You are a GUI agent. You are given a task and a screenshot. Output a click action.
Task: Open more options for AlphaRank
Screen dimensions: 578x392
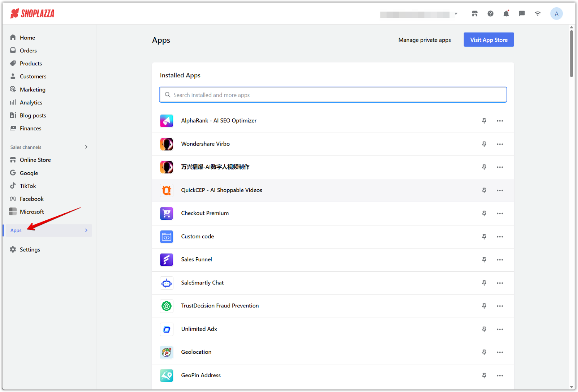click(500, 121)
